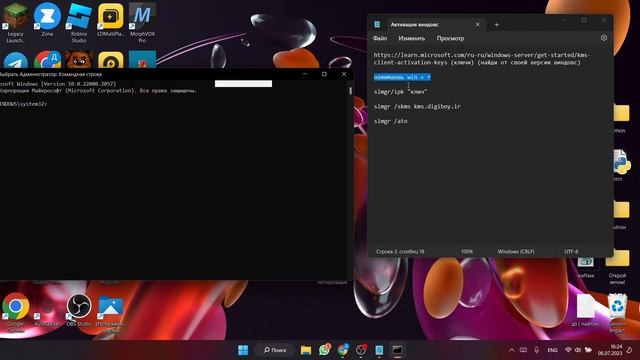Image resolution: width=640 pixels, height=360 pixels.
Task: Click Windows (CRLF) in Notepad status bar
Action: (x=516, y=251)
